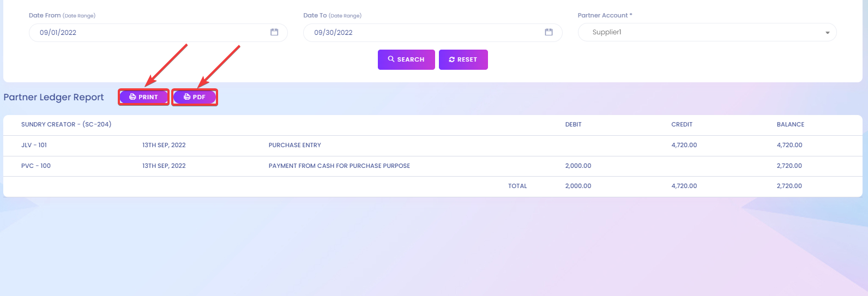Click the printer icon on PDF
Image resolution: width=868 pixels, height=296 pixels.
(x=187, y=97)
